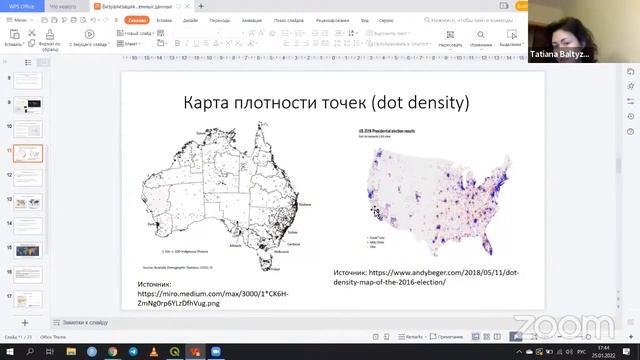Expand the Макет layout dropdown
This screenshot has width=640, height=360.
[x=140, y=44]
